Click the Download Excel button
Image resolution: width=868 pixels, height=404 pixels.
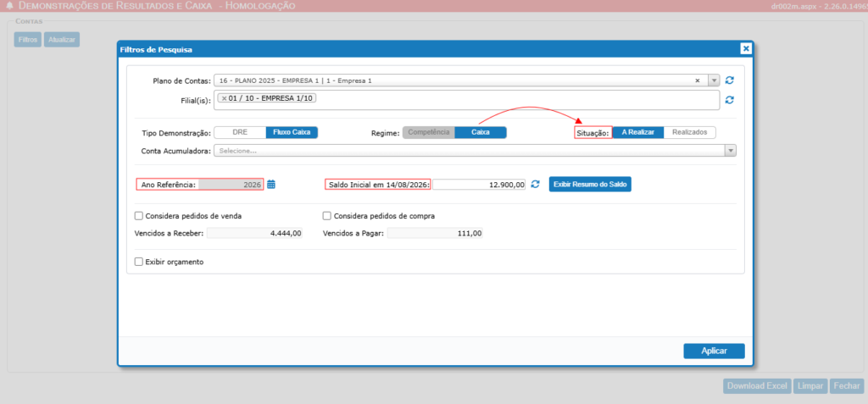(x=757, y=385)
